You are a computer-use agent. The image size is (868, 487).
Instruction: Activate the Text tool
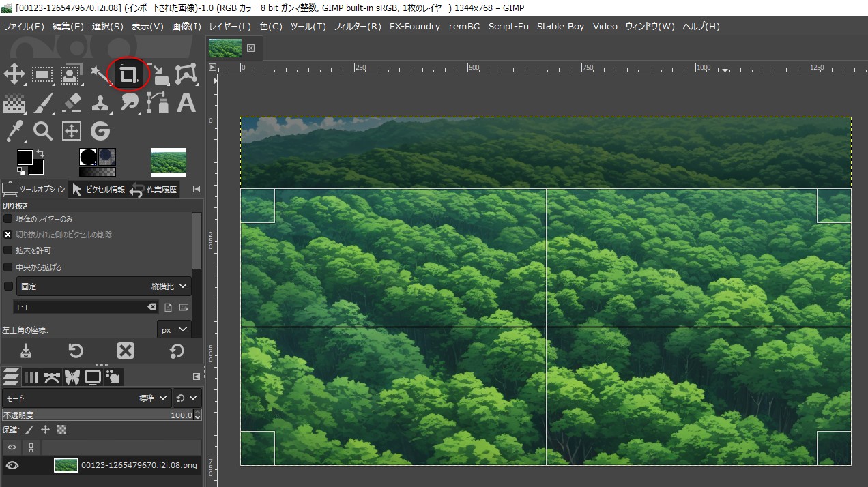[186, 103]
